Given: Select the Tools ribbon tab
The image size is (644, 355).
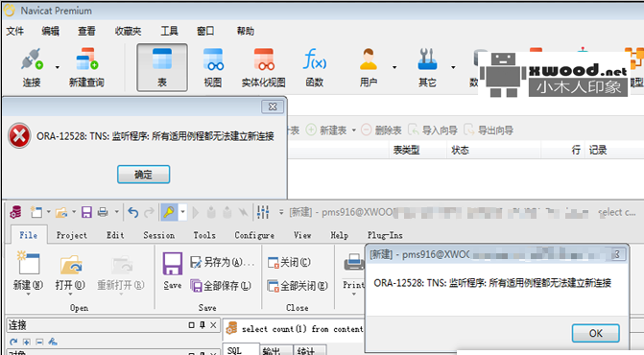Looking at the screenshot, I should (204, 235).
